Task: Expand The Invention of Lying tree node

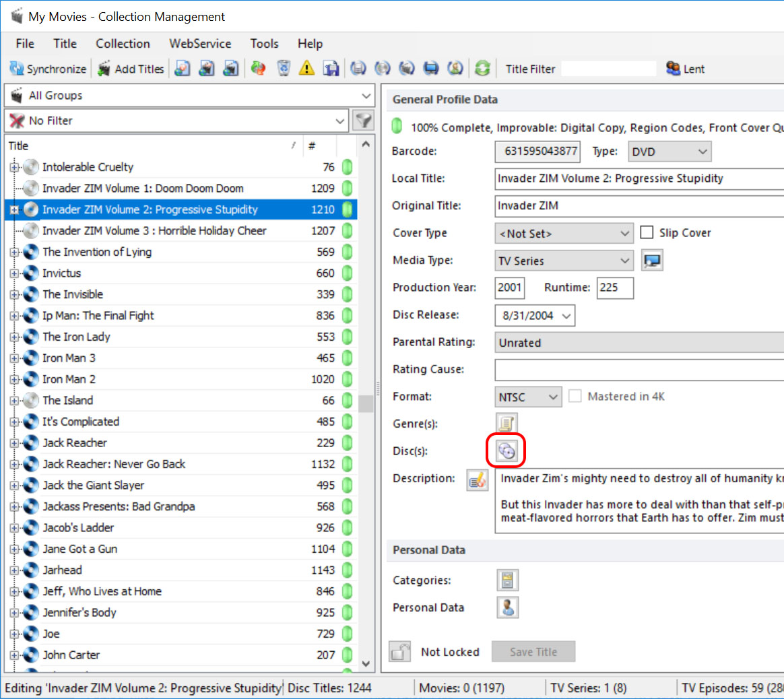Action: pos(15,252)
